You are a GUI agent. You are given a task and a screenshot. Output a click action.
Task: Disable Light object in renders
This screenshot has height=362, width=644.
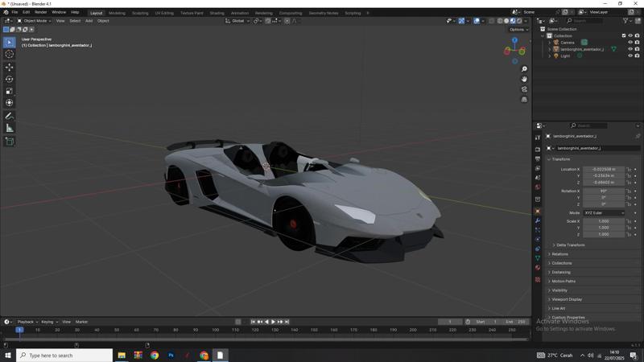pos(637,56)
